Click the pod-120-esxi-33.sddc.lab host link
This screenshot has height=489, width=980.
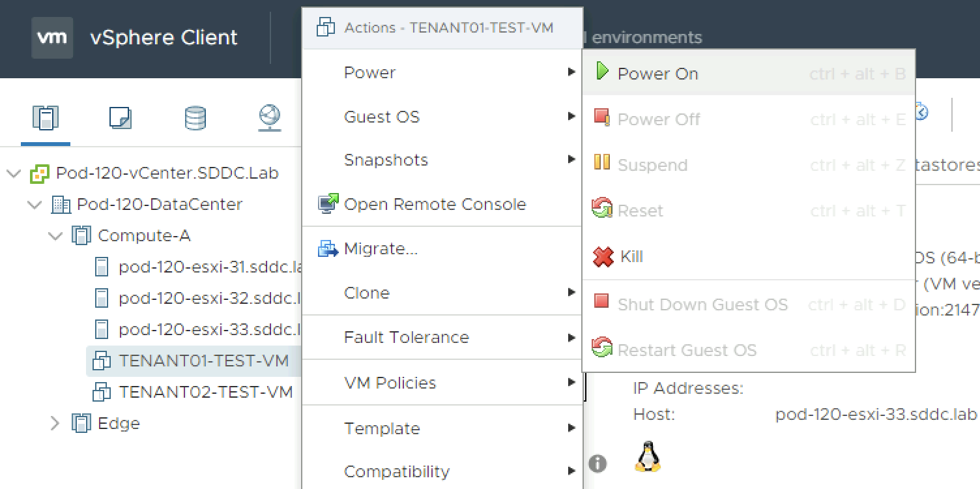click(x=876, y=415)
